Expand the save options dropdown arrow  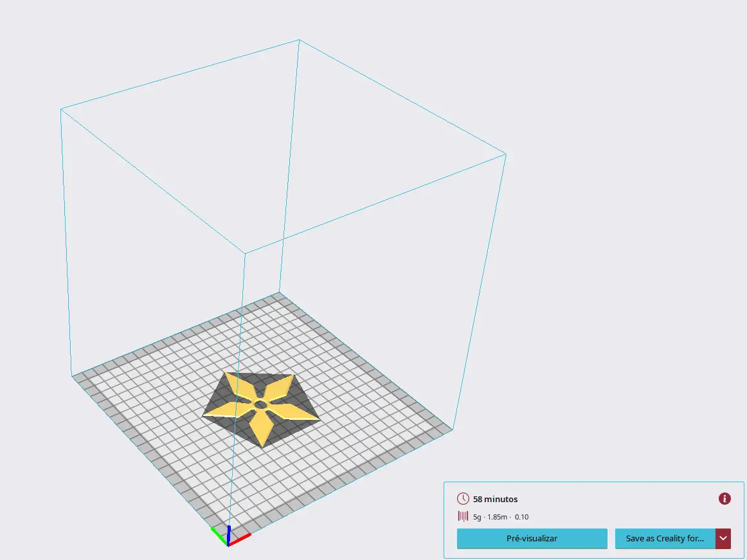pyautogui.click(x=723, y=539)
